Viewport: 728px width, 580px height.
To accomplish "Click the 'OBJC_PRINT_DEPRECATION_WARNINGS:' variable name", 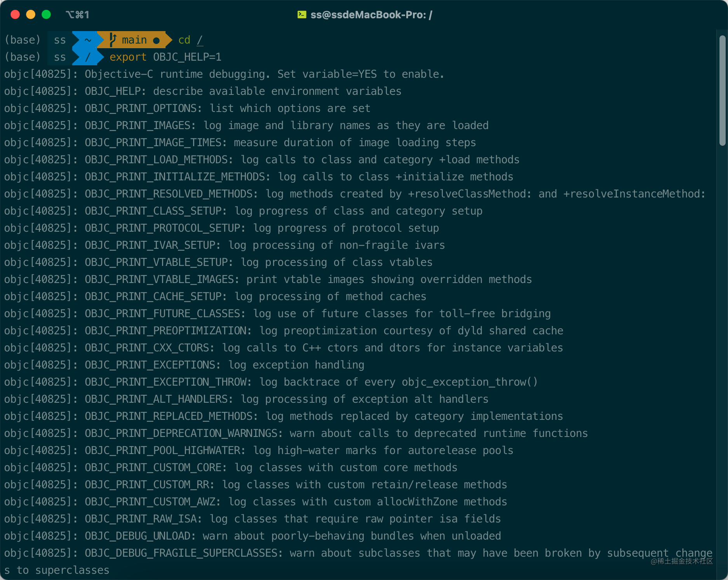I will tap(184, 433).
